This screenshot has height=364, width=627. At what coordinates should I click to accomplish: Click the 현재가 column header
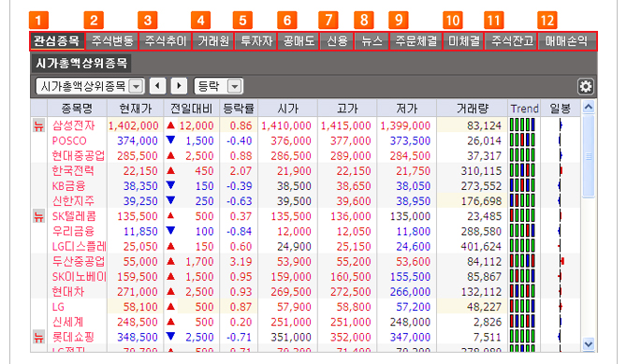(x=135, y=108)
